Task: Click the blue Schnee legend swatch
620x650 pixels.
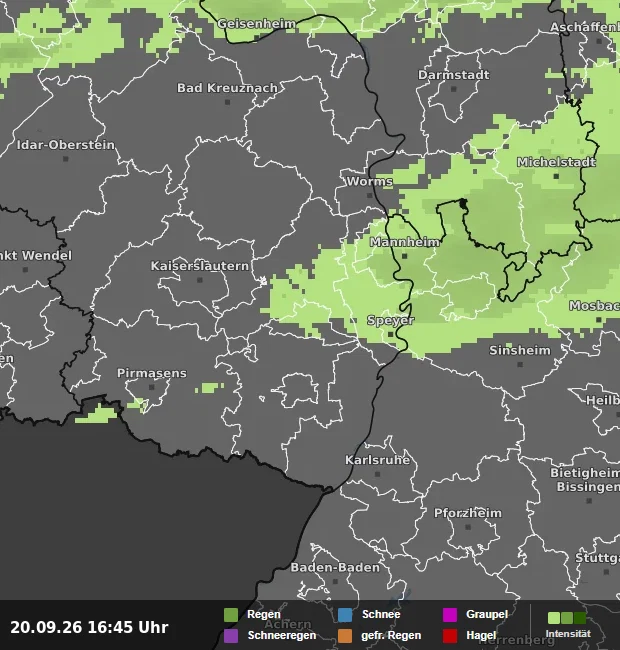Action: pos(345,615)
